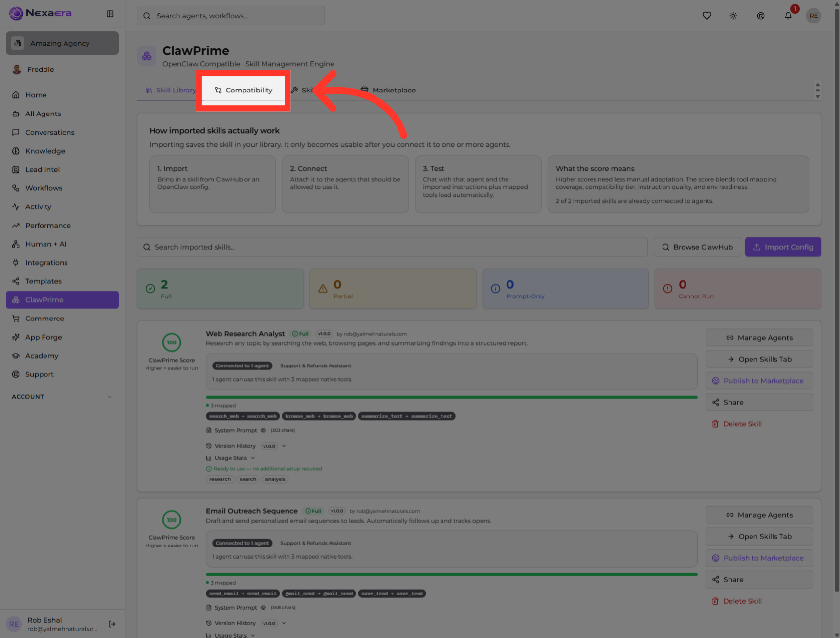Viewport: 840px width, 638px height.
Task: Open Lead Intel page
Action: coord(62,169)
